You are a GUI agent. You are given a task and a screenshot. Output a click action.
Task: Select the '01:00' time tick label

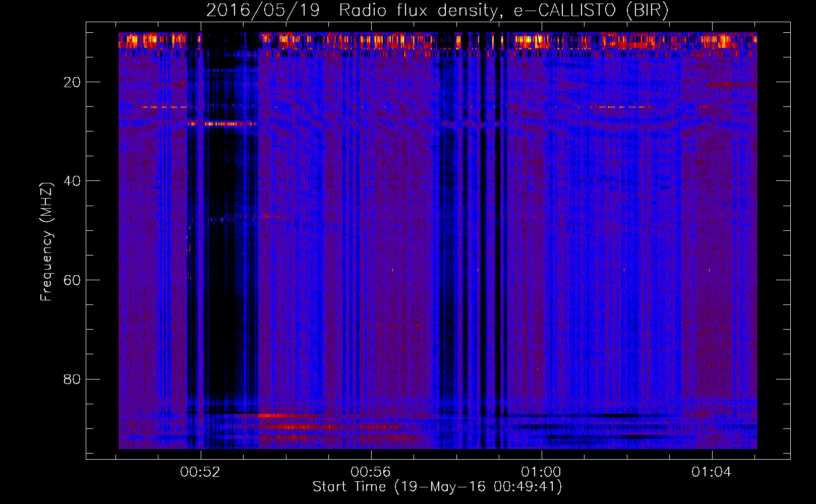click(x=541, y=472)
